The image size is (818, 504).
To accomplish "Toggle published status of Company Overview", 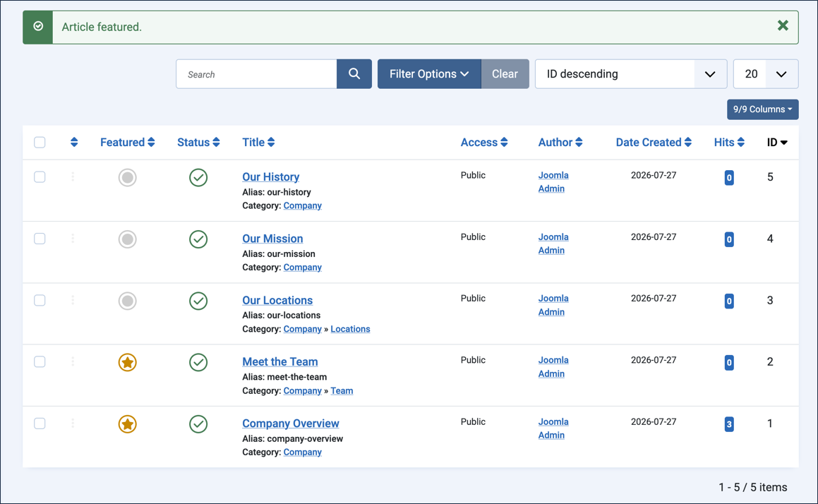I will pos(198,424).
